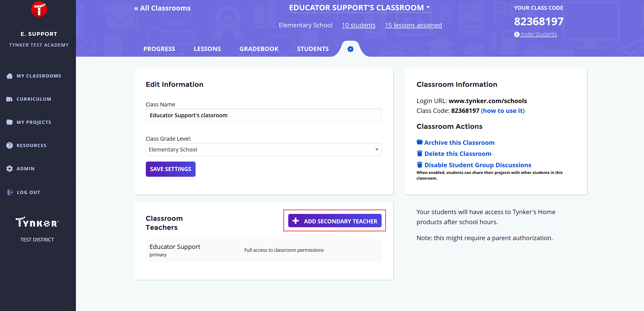The width and height of the screenshot is (644, 311).
Task: Open My Classrooms in the sidebar
Action: [39, 76]
